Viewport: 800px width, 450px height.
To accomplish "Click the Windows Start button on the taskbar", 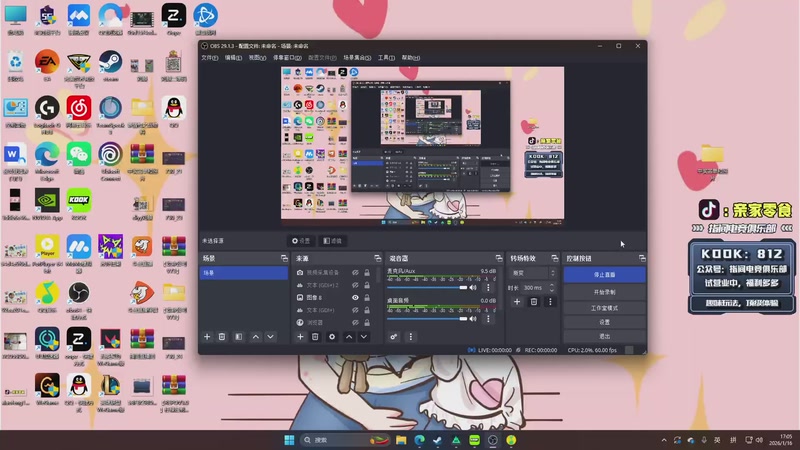I will [x=289, y=440].
